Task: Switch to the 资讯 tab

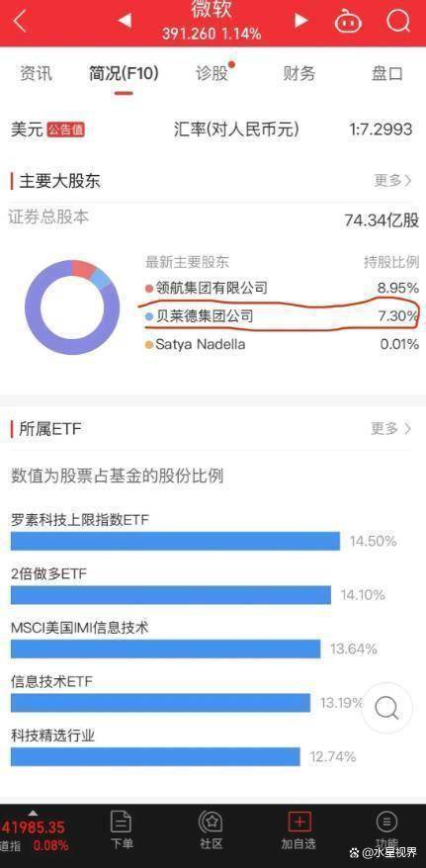Action: pyautogui.click(x=36, y=73)
